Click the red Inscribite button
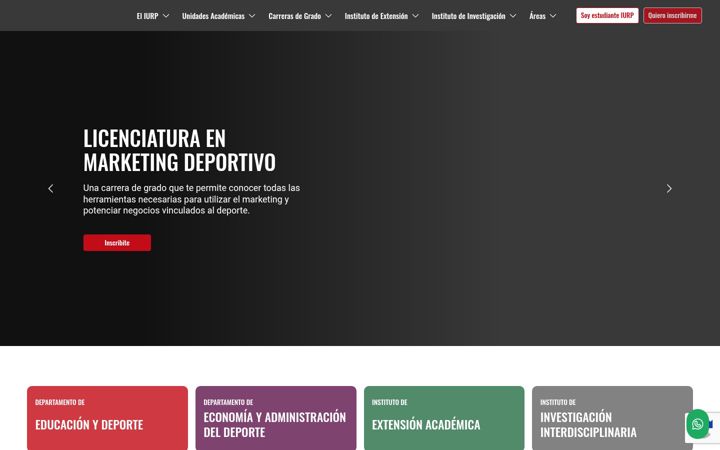 click(117, 242)
